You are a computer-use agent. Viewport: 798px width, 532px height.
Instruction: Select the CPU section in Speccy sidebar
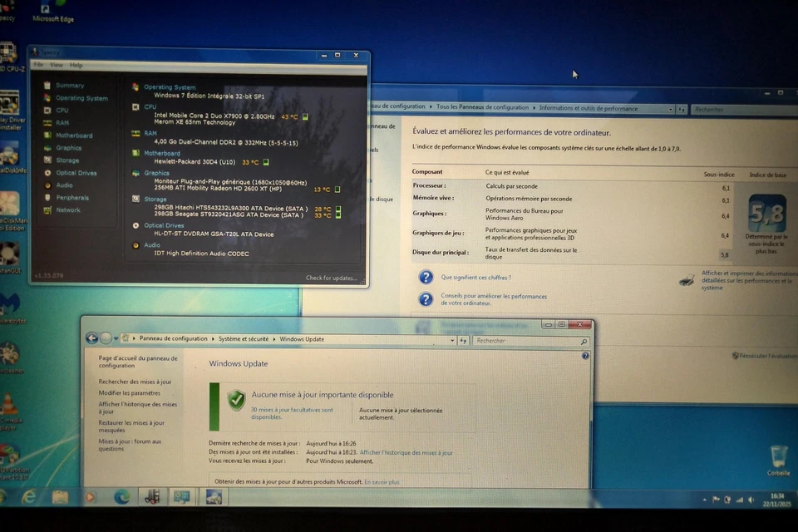(62, 110)
